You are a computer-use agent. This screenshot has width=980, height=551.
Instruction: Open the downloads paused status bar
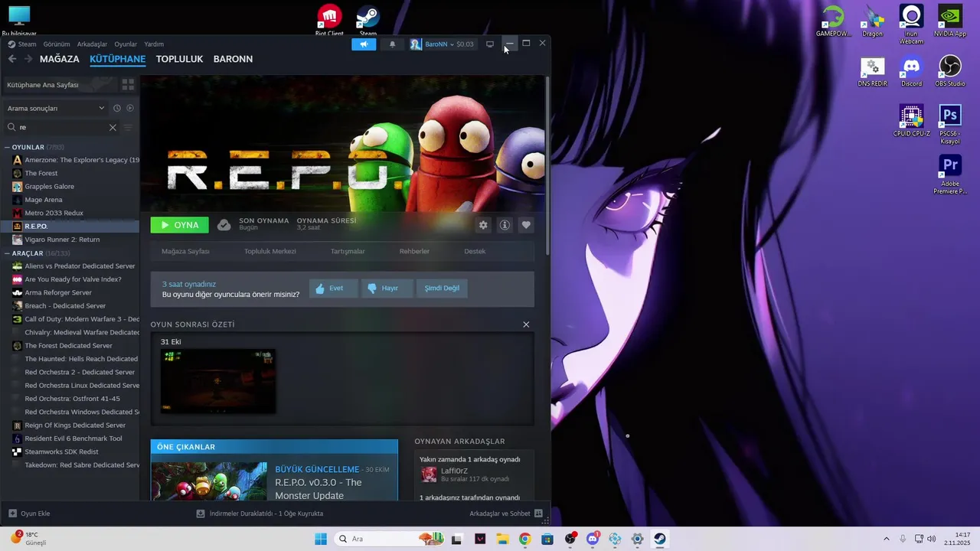click(x=260, y=514)
